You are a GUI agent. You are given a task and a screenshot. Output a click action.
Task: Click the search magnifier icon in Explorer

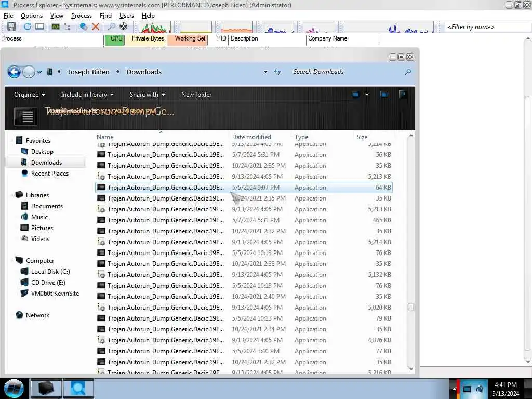408,72
